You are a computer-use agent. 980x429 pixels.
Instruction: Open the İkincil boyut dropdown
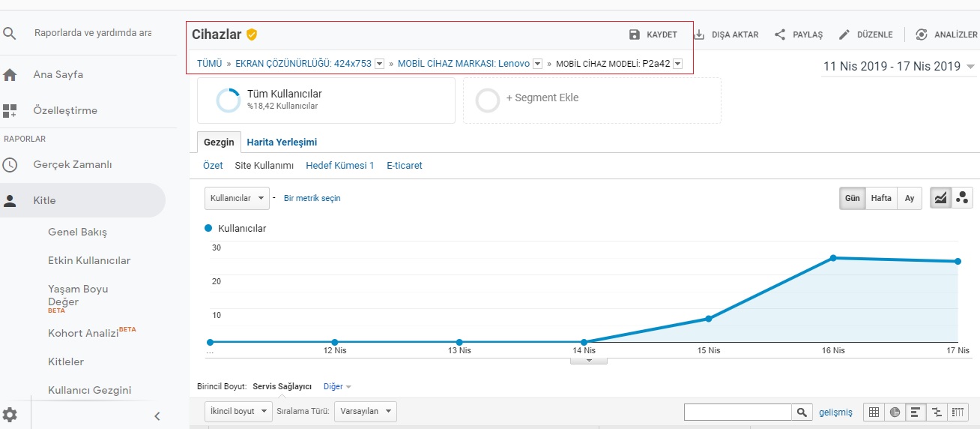click(238, 411)
